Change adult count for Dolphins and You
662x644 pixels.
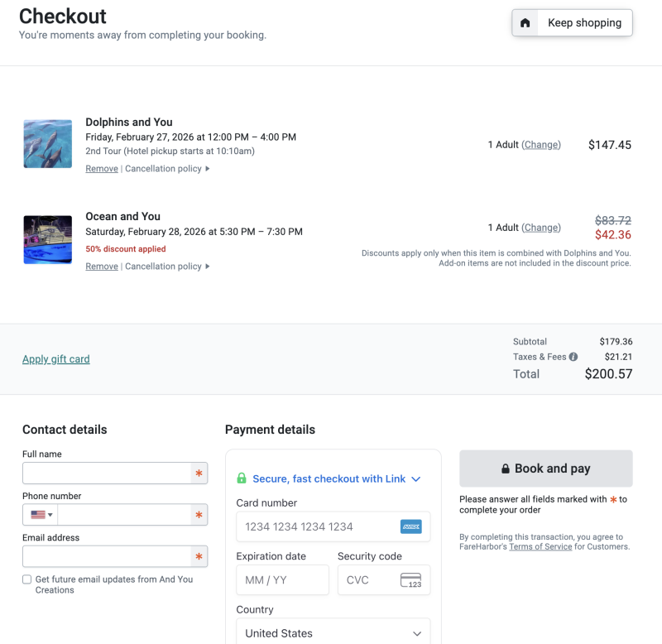pyautogui.click(x=541, y=144)
